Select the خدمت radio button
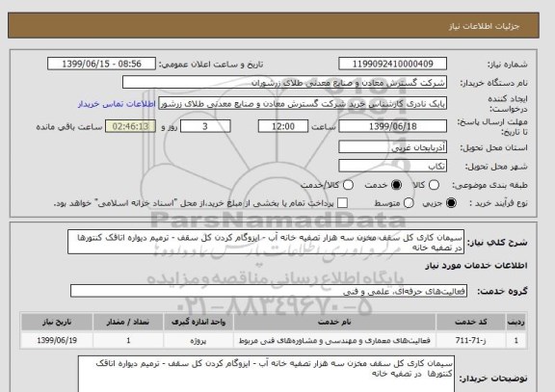This screenshot has height=392, width=555. coord(396,185)
